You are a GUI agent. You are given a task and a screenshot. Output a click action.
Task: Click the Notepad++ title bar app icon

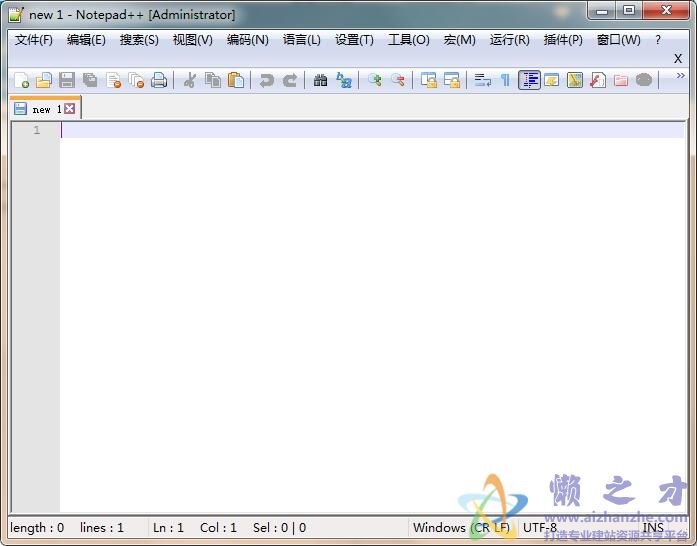(x=16, y=15)
